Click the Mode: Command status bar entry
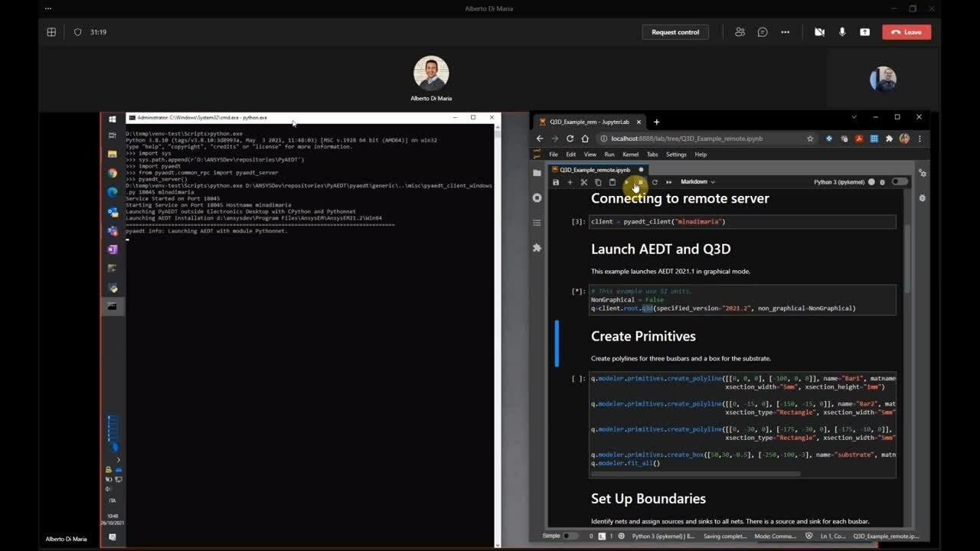 pyautogui.click(x=776, y=536)
